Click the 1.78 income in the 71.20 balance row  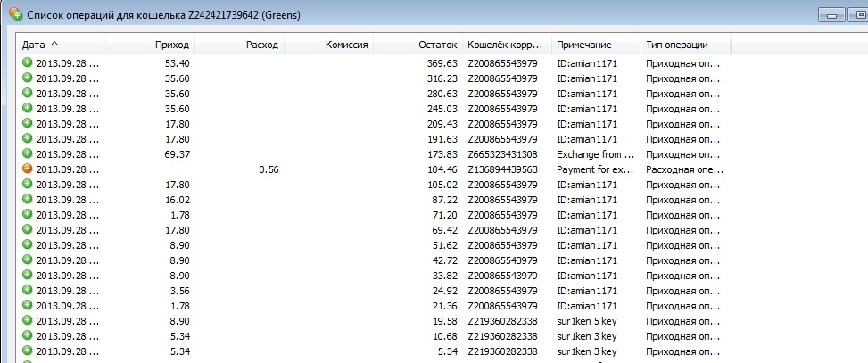click(179, 215)
